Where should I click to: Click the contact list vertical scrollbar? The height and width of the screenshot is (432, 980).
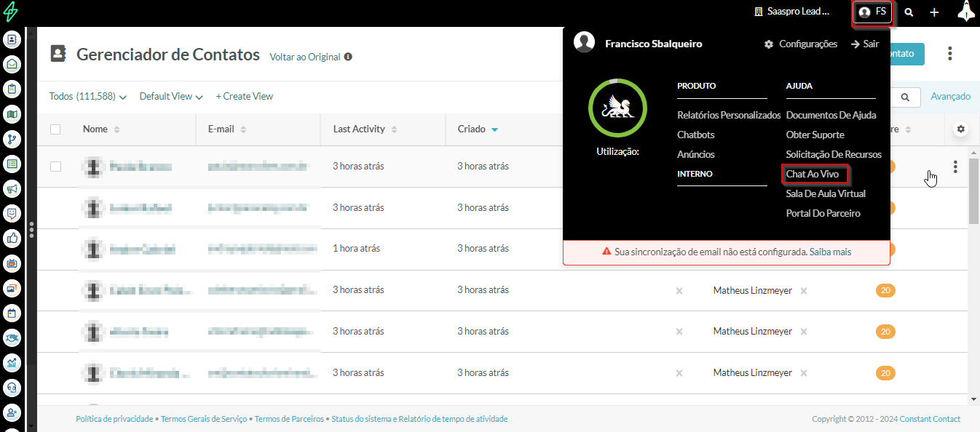click(973, 196)
